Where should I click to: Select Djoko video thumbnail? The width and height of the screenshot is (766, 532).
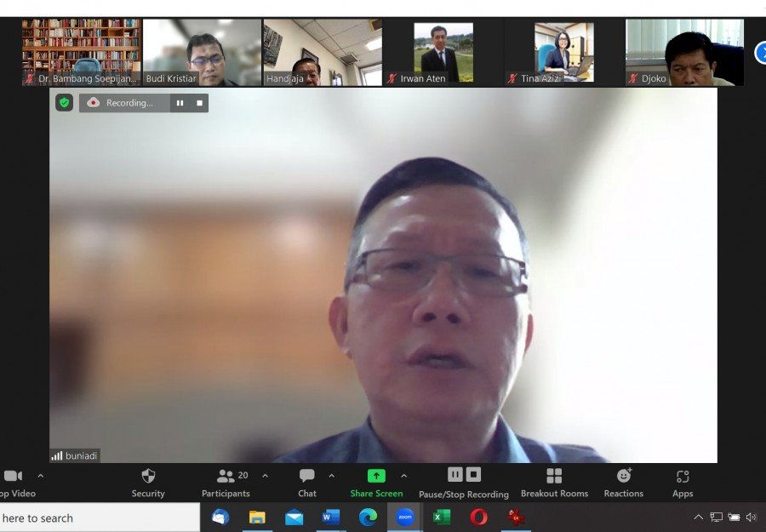pyautogui.click(x=684, y=52)
